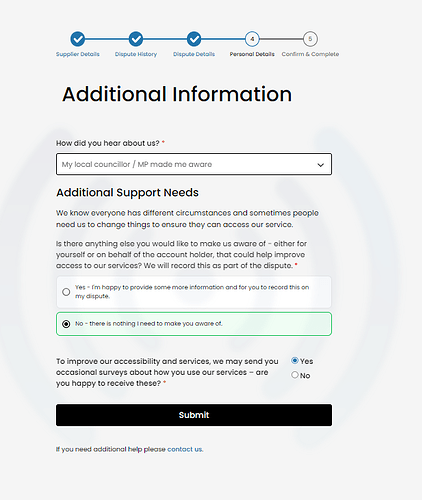Click the Confirm & Complete step label
The height and width of the screenshot is (500, 422).
pyautogui.click(x=310, y=54)
